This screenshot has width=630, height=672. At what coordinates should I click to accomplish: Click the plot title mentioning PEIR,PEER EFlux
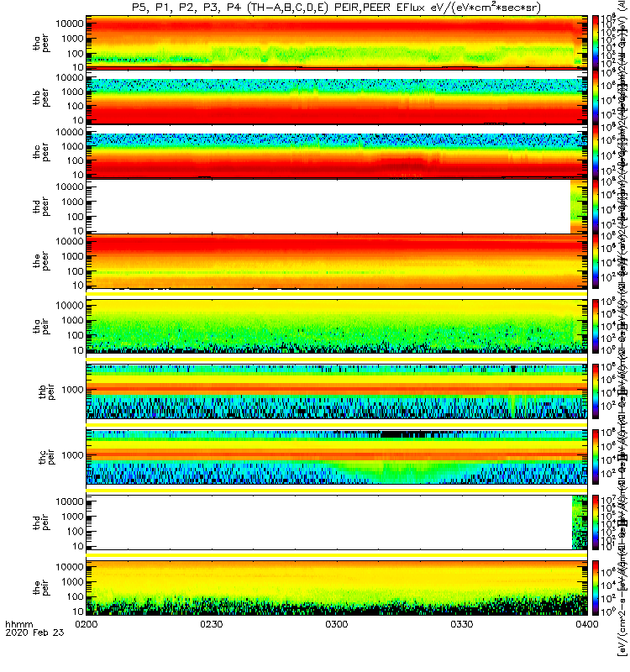pyautogui.click(x=337, y=8)
